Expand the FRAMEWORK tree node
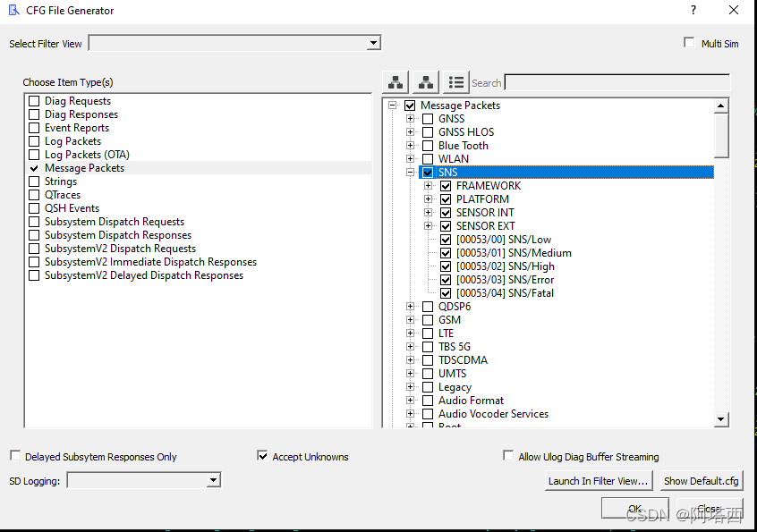 [428, 186]
